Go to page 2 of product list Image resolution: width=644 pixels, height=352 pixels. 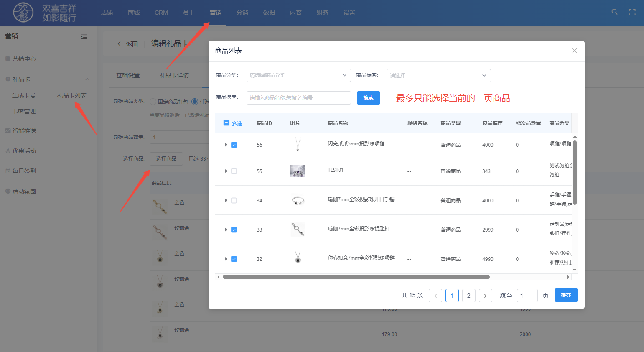[469, 296]
